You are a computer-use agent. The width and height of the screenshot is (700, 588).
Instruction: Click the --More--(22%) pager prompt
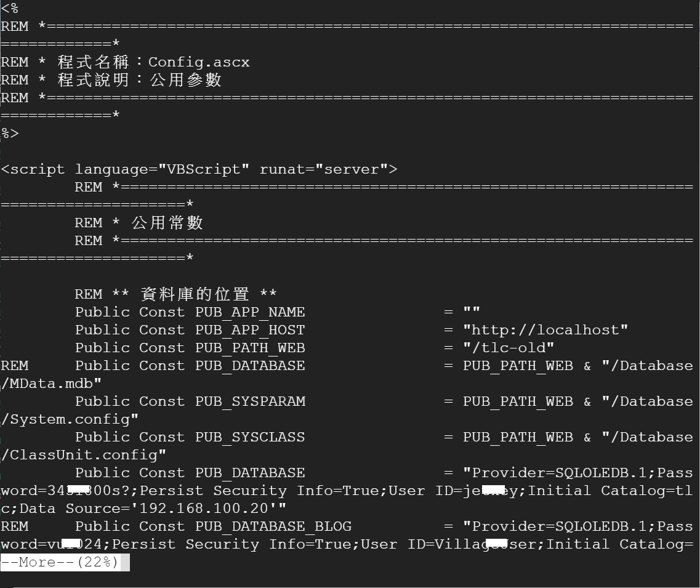click(x=59, y=562)
